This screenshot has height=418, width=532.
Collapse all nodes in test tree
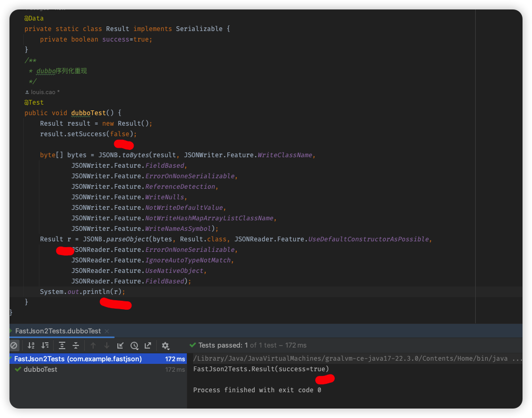click(75, 345)
